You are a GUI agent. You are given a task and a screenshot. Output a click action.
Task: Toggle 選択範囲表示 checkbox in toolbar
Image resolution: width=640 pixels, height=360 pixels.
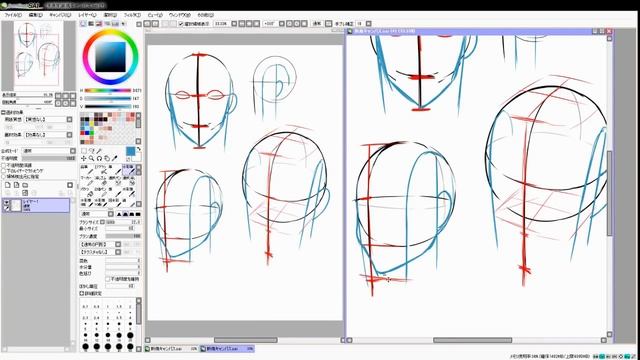click(x=181, y=24)
